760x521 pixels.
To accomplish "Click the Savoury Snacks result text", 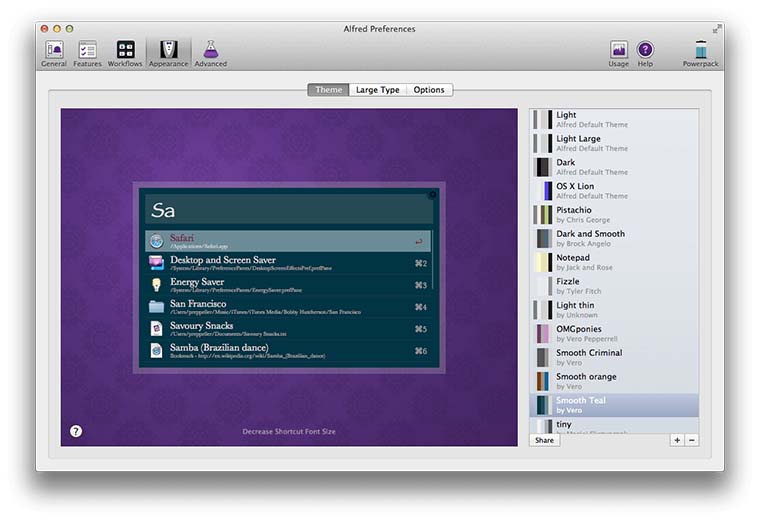I will [x=201, y=325].
